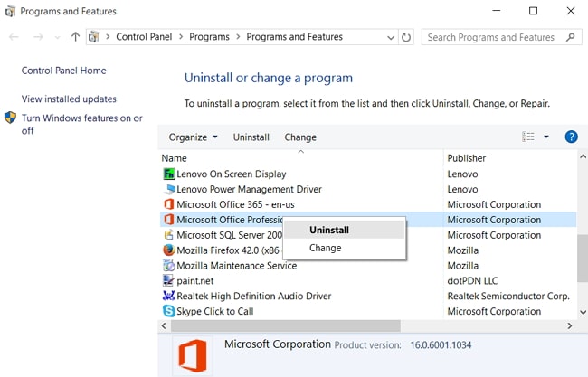Screen dimensions: 588x377
Task: Expand the address bar history dropdown
Action: tap(391, 37)
